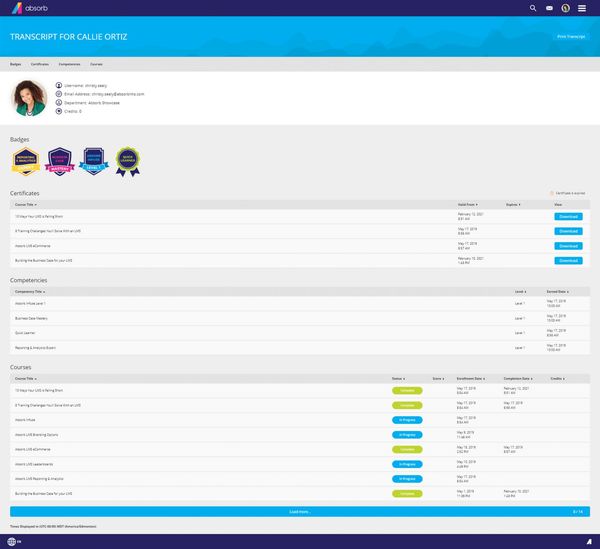Screen dimensions: 600x549
Task: Click 'Absorb LMS Branding Options' course title
Action: click(x=36, y=435)
